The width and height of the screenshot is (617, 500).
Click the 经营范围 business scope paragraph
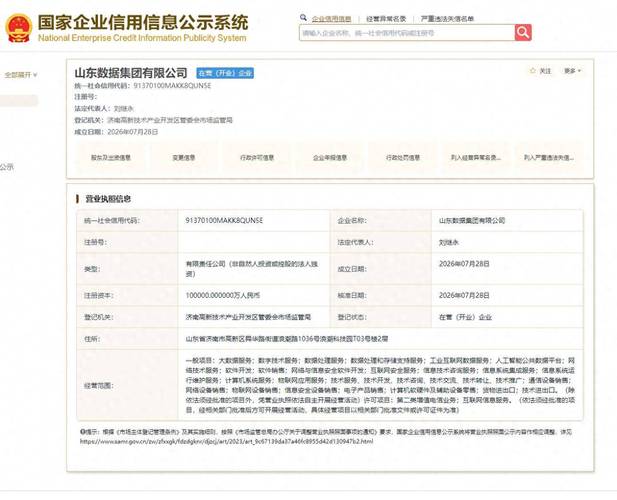click(x=380, y=385)
